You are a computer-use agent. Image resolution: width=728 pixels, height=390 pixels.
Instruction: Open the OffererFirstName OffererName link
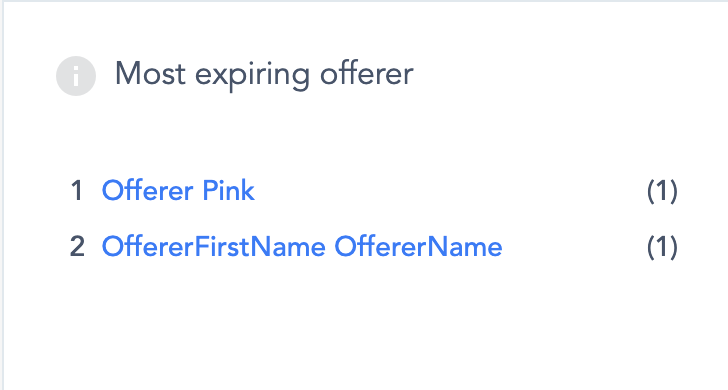click(302, 247)
